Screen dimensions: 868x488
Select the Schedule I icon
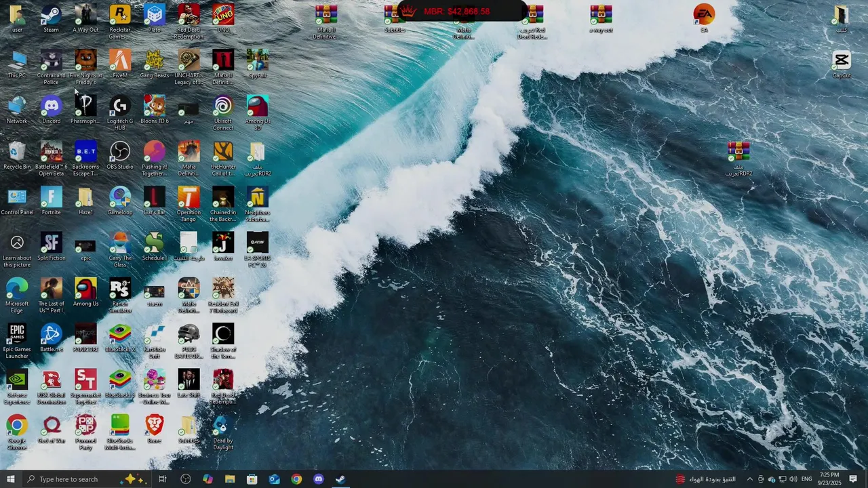pos(155,247)
